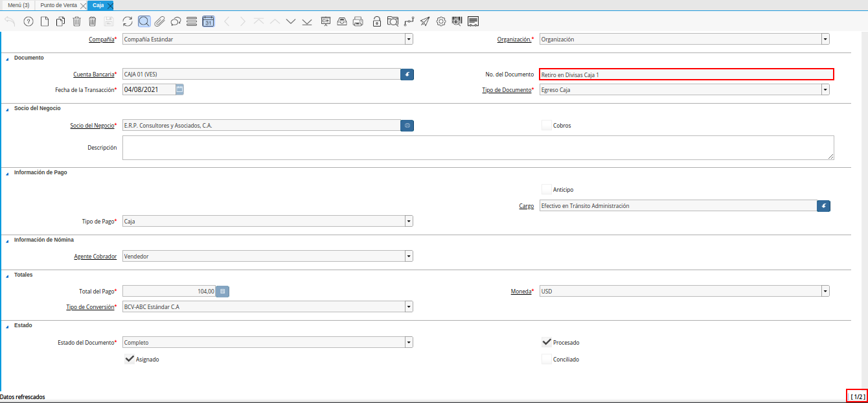Toggle the Conciliado checkbox
The image size is (868, 403).
pyautogui.click(x=547, y=359)
